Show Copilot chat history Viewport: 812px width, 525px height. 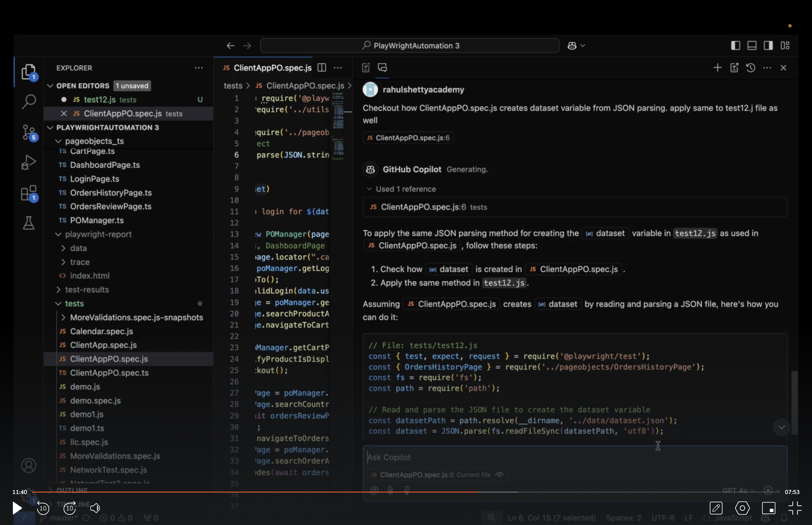pos(751,68)
